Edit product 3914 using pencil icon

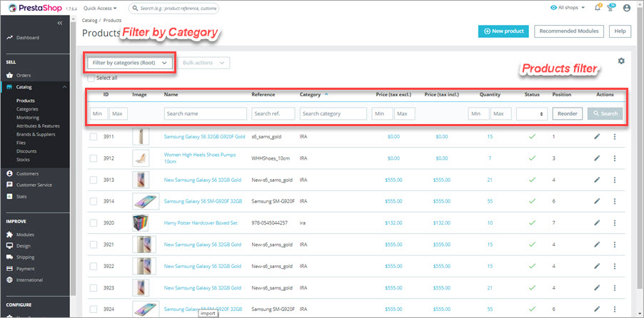tap(597, 201)
